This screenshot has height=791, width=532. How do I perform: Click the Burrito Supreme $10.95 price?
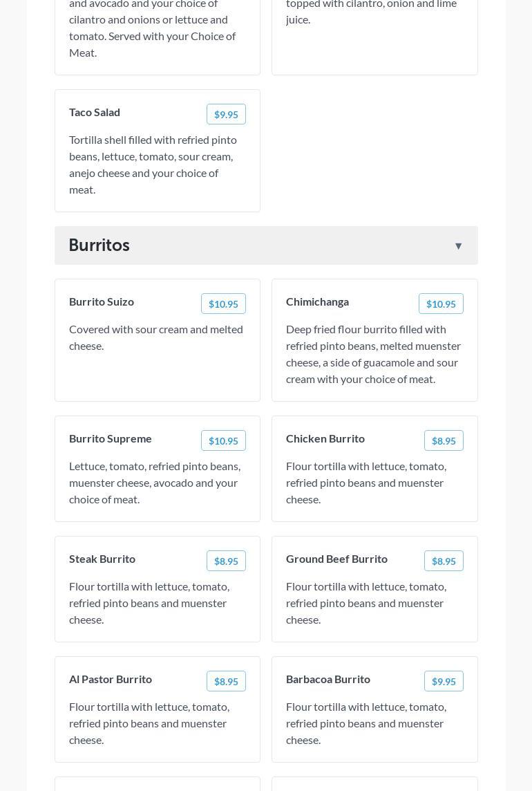pos(223,441)
